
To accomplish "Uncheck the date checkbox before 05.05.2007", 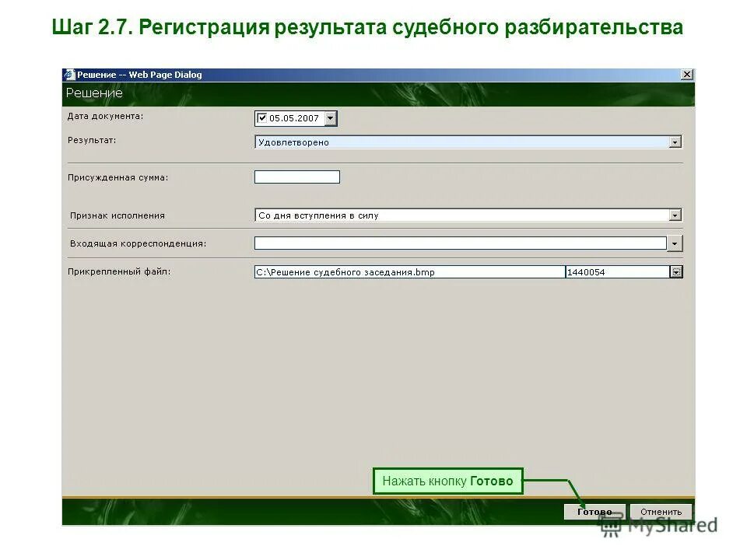I will click(x=261, y=117).
